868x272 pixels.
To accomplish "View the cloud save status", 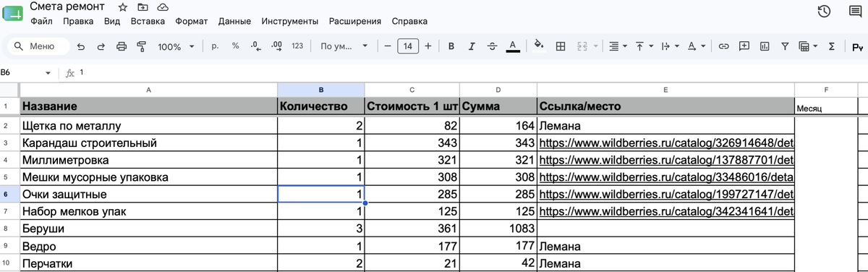I will 162,7.
